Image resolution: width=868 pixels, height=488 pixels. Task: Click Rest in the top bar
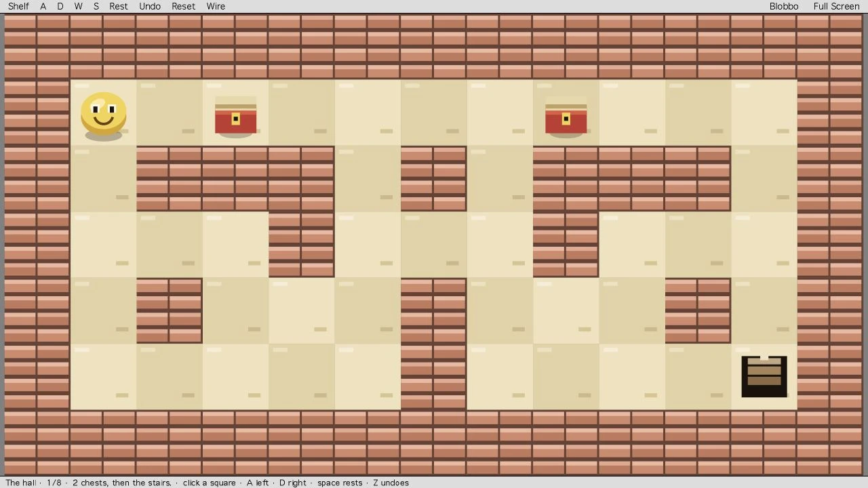pos(119,6)
